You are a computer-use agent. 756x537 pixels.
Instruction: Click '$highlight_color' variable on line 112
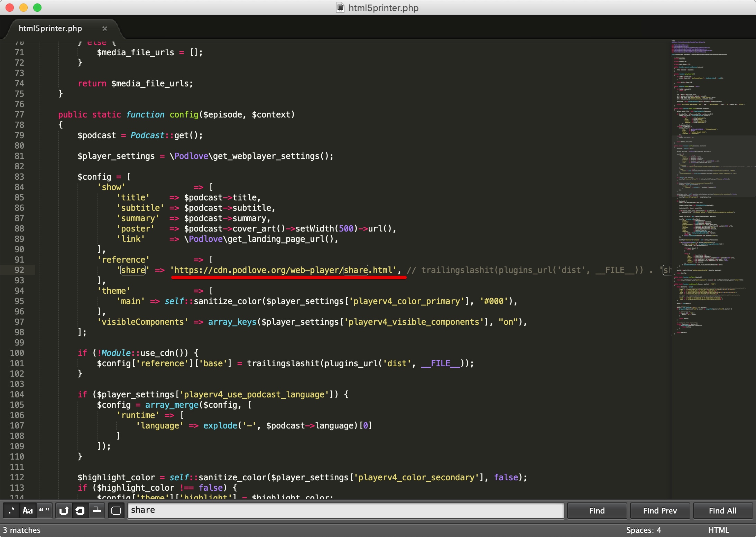coord(116,477)
